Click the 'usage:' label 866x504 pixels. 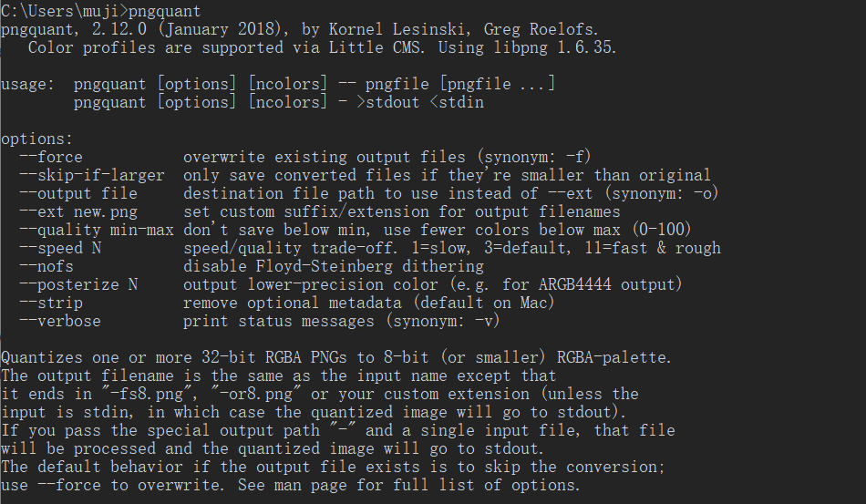pos(27,85)
